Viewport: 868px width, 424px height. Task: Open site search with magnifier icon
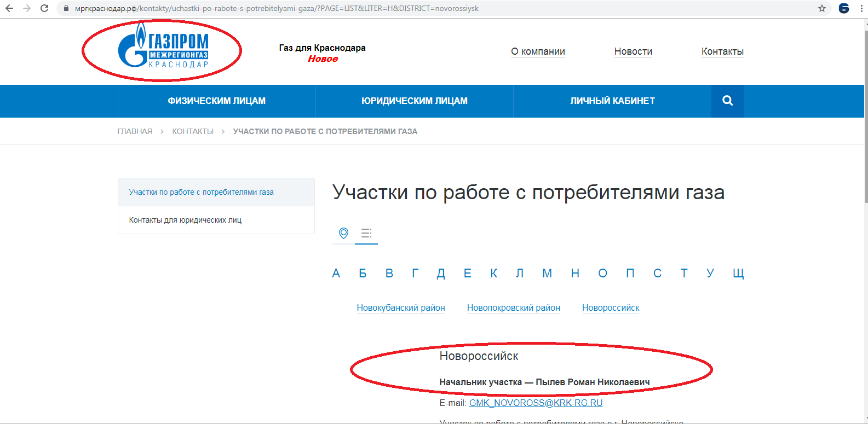coord(727,101)
